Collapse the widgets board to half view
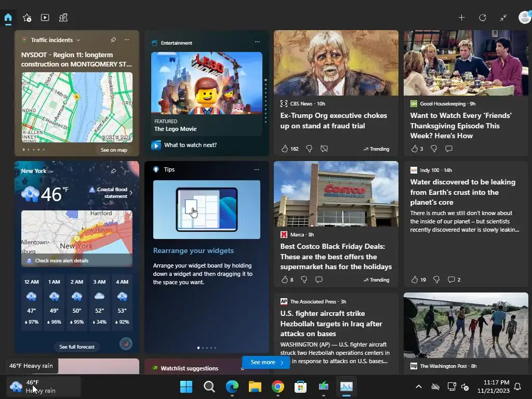Viewport: 532px width, 399px height. [x=503, y=18]
